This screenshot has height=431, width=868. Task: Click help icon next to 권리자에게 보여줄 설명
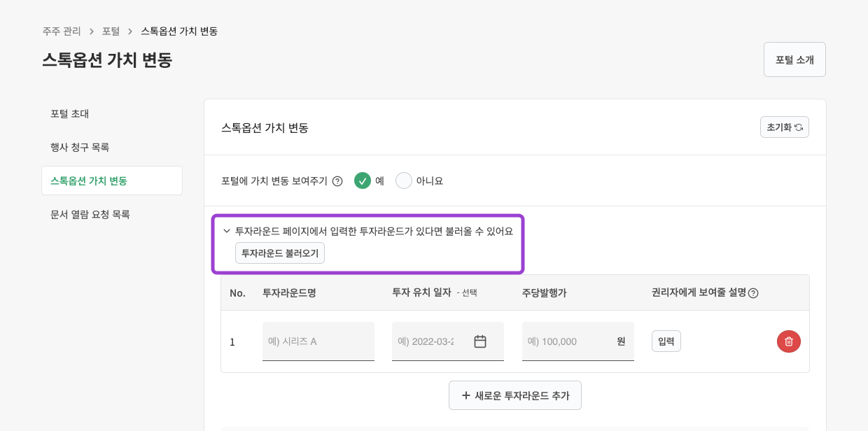click(753, 293)
